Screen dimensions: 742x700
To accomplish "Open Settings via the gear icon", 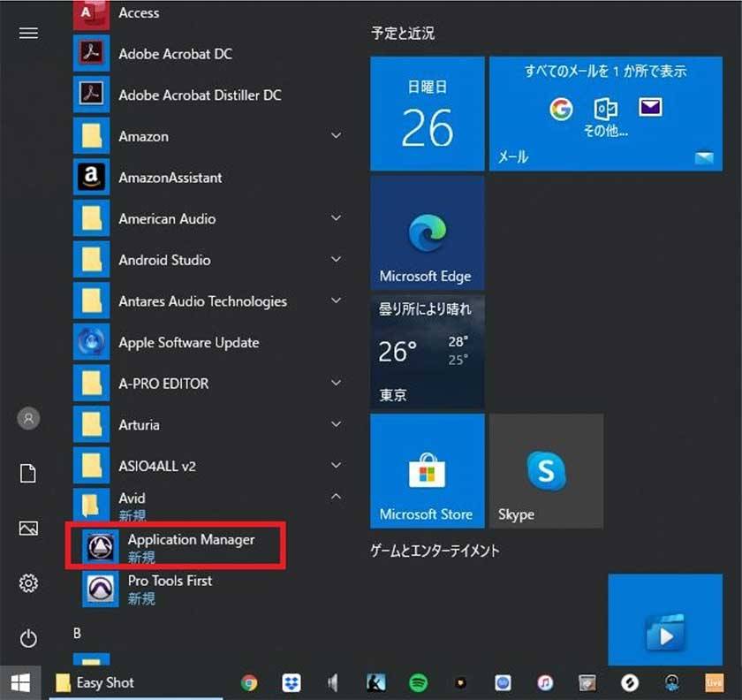I will pos(28,583).
